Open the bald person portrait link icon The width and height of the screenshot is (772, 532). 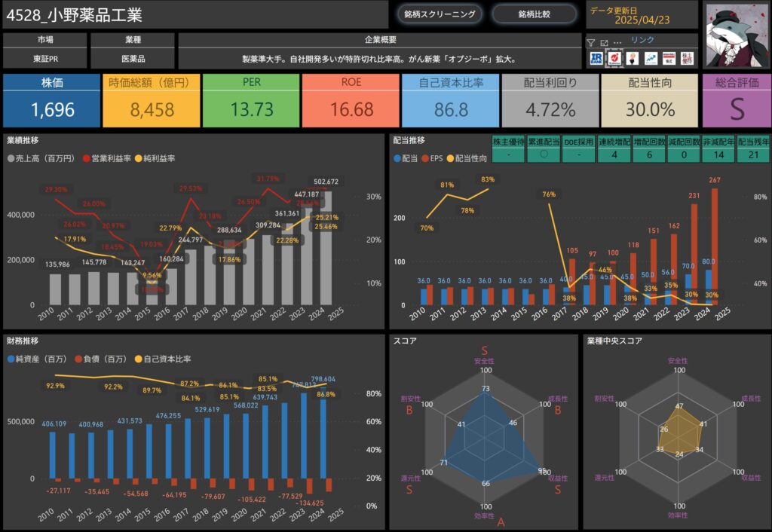[633, 59]
